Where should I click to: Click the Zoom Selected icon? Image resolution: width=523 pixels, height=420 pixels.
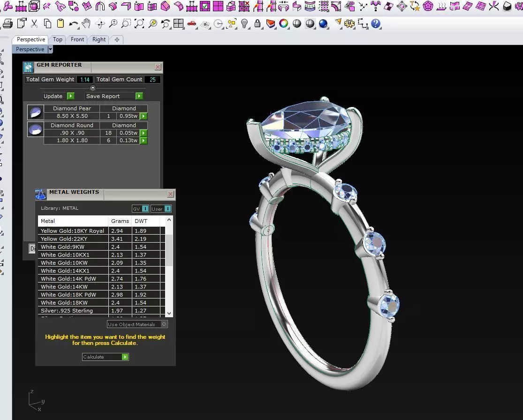153,23
